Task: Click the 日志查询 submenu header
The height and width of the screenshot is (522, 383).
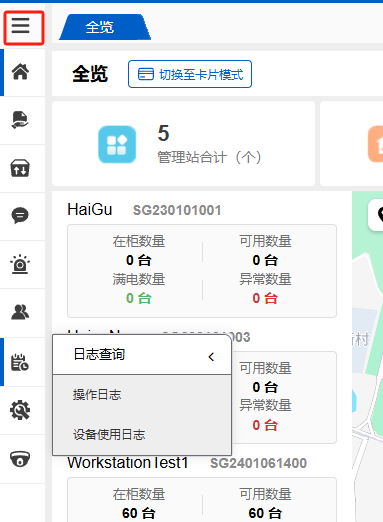Action: (x=142, y=355)
